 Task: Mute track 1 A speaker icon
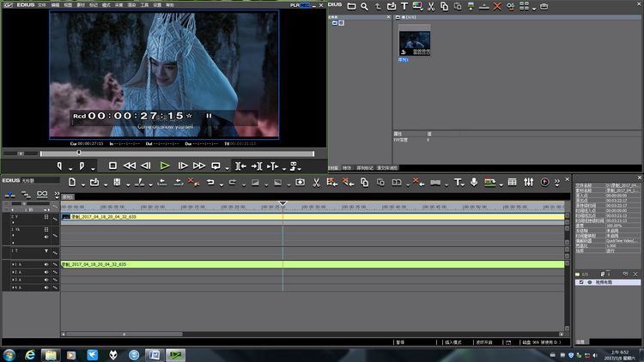point(46,264)
